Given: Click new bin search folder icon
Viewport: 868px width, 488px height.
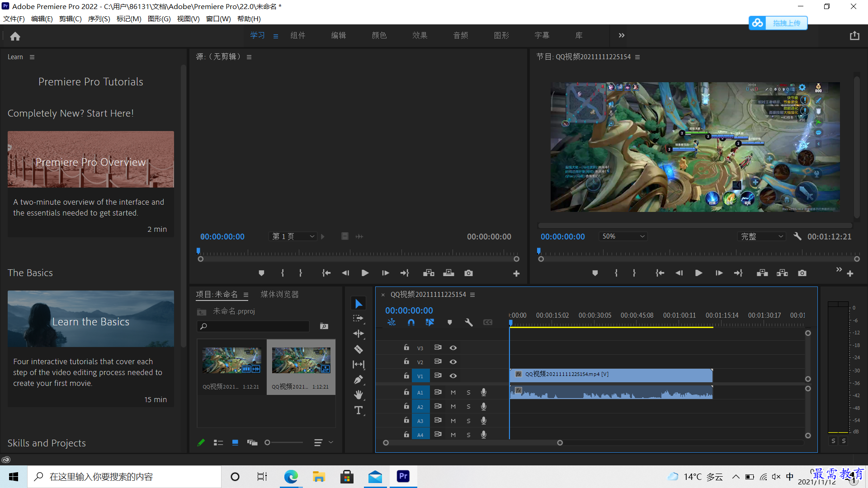Looking at the screenshot, I should pyautogui.click(x=324, y=326).
